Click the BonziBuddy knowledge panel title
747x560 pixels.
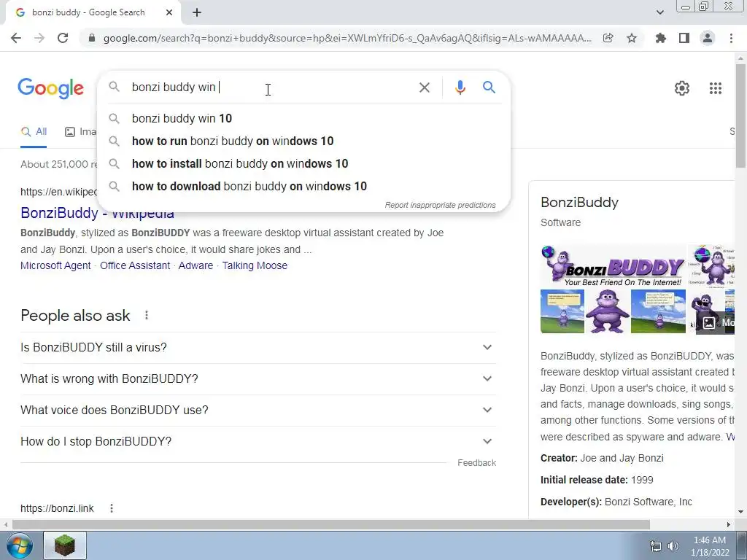[x=579, y=203]
